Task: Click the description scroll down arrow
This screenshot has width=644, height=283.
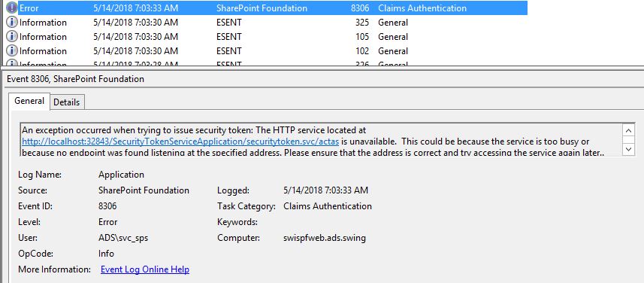Action: (628, 148)
